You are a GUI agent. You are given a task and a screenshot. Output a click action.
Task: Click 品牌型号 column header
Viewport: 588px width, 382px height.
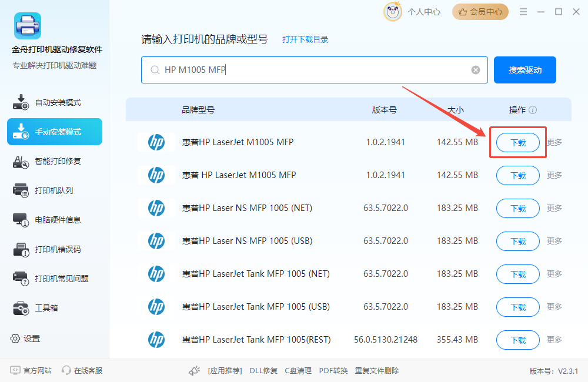198,110
